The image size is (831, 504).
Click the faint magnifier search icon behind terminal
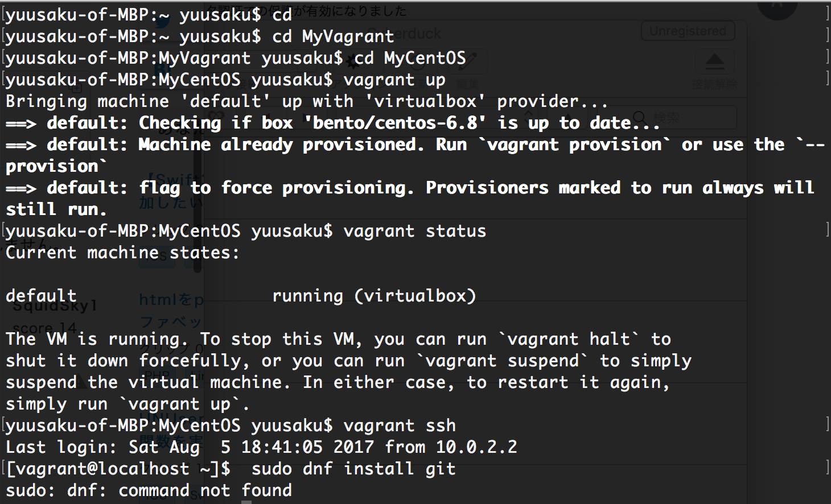639,118
